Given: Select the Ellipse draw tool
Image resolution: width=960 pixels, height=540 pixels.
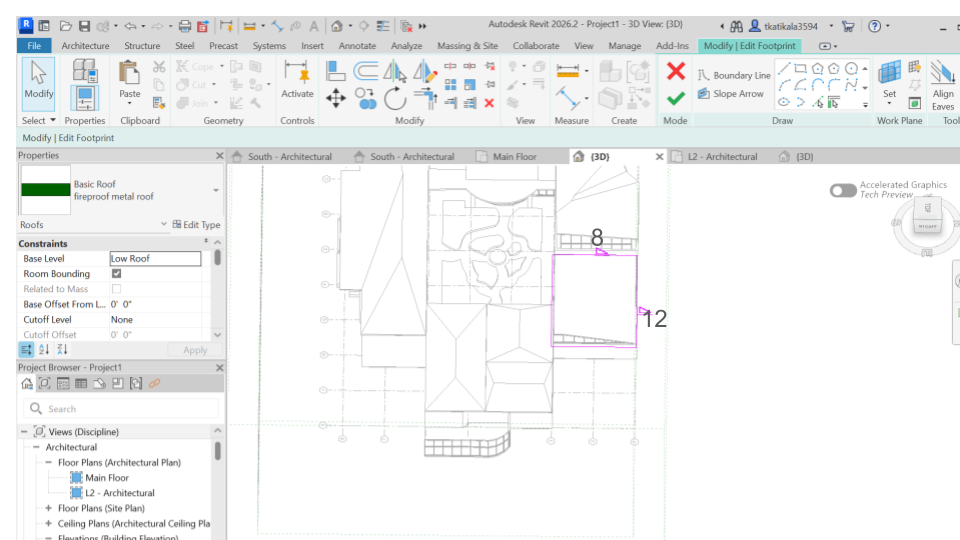Looking at the screenshot, I should click(x=784, y=102).
